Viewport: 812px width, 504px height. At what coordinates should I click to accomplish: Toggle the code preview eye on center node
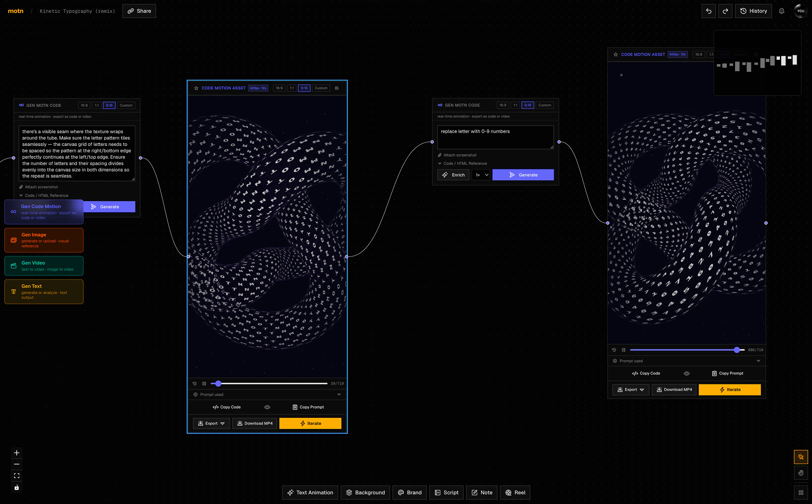pos(267,407)
